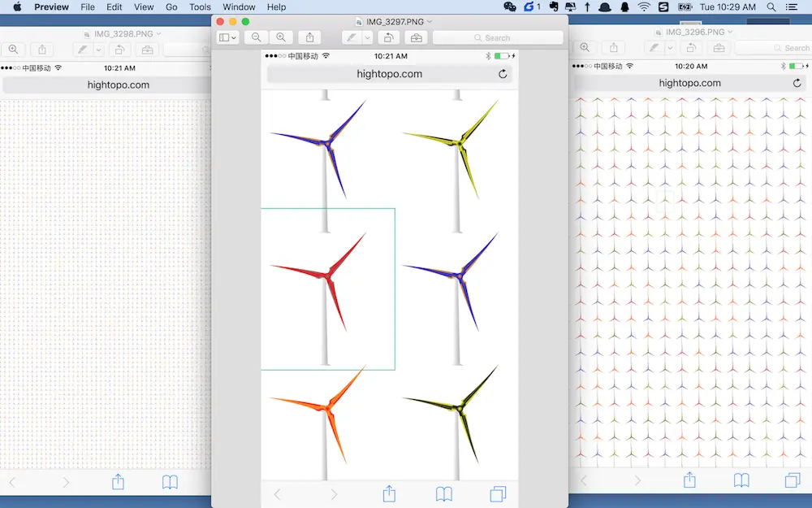Focus the Search field in IMG_3296.PNG window
Screen dimensions: 812x508
[x=773, y=47]
